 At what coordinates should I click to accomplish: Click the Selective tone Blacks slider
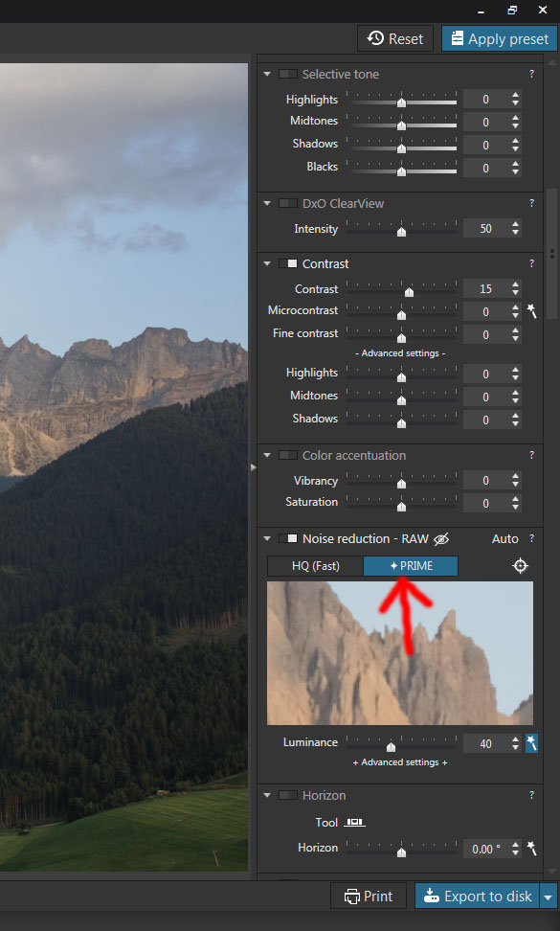[402, 168]
